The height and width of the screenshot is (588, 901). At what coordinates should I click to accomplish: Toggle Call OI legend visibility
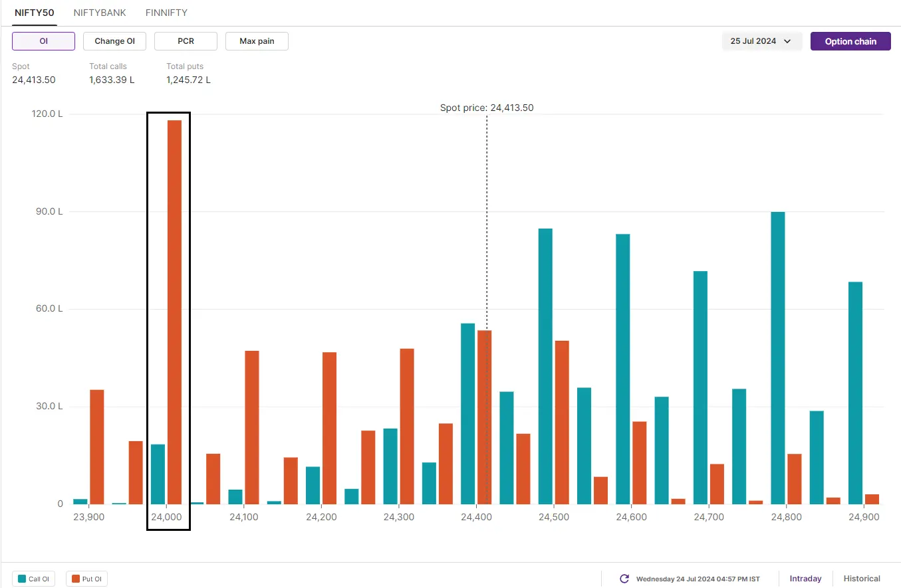tap(34, 579)
